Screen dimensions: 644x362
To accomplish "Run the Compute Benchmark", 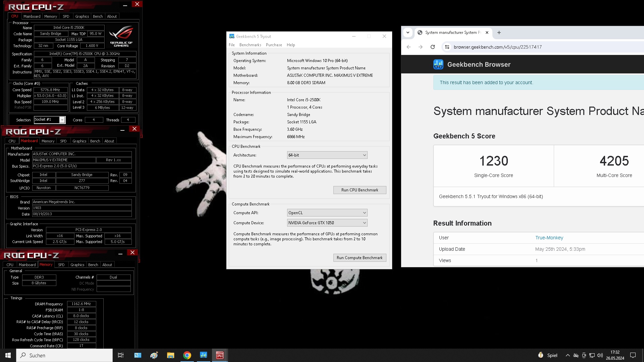I will 360,258.
